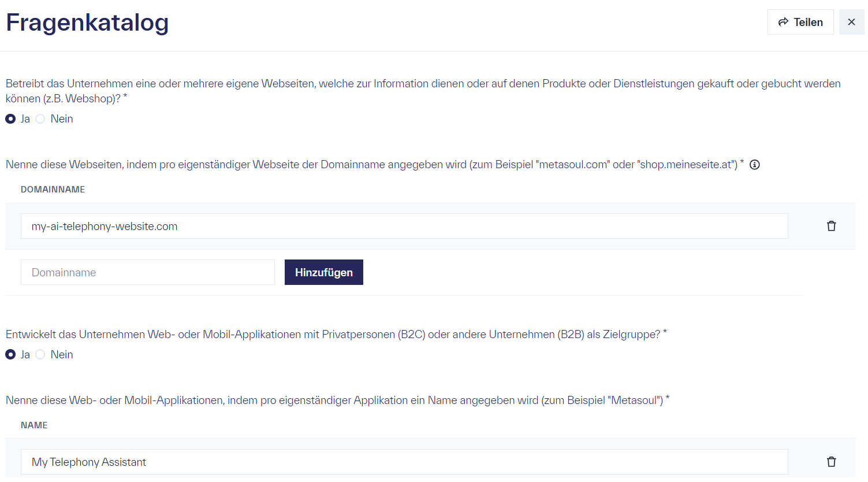Select Ja for the website question
The height and width of the screenshot is (482, 868).
pyautogui.click(x=10, y=118)
